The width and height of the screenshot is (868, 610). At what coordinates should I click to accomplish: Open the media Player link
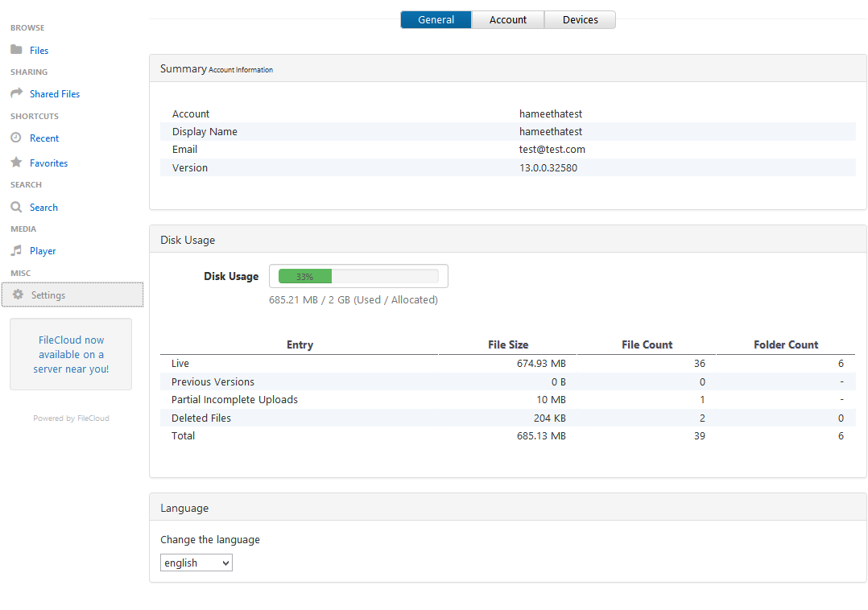43,251
